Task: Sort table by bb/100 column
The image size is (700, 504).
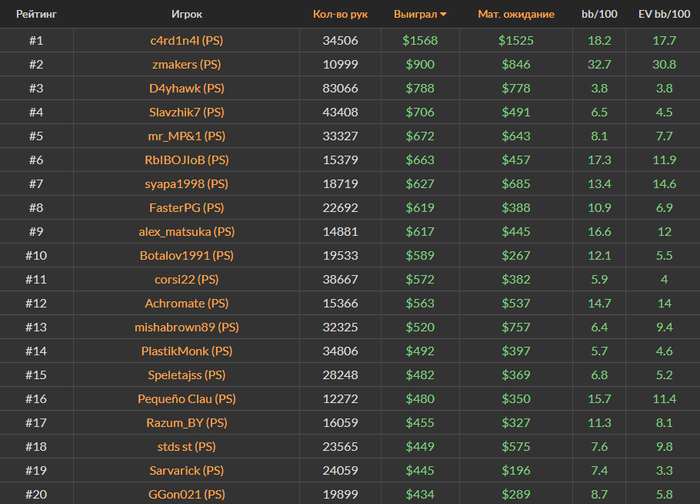Action: click(599, 14)
